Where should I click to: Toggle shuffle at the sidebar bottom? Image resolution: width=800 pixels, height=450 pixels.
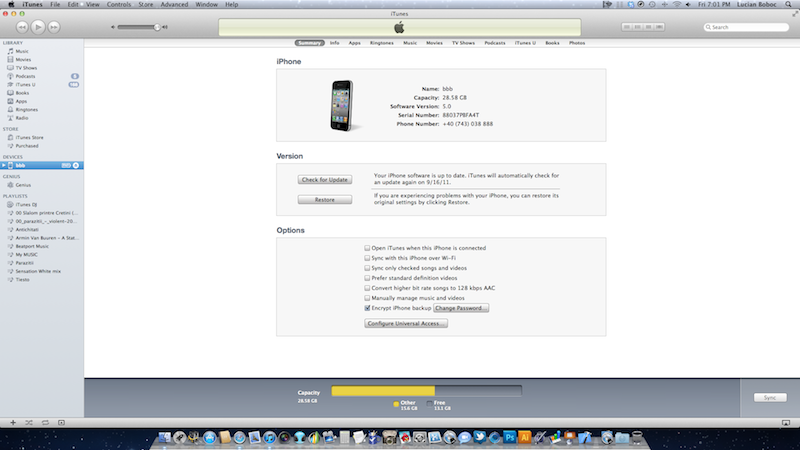coord(29,422)
